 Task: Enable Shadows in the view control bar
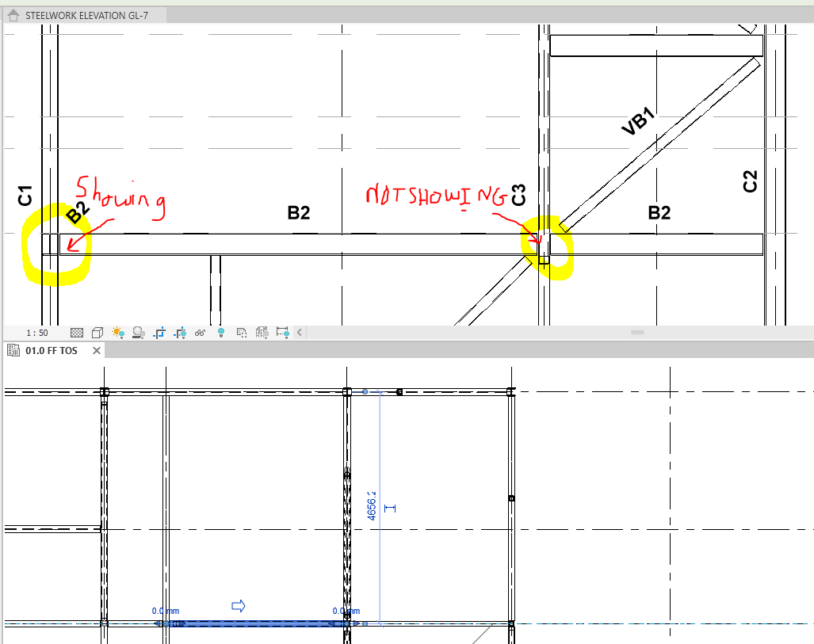pyautogui.click(x=138, y=332)
